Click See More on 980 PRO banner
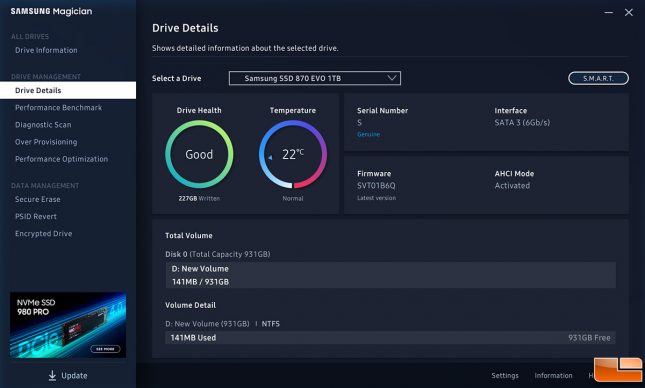645x388 pixels. (x=105, y=349)
